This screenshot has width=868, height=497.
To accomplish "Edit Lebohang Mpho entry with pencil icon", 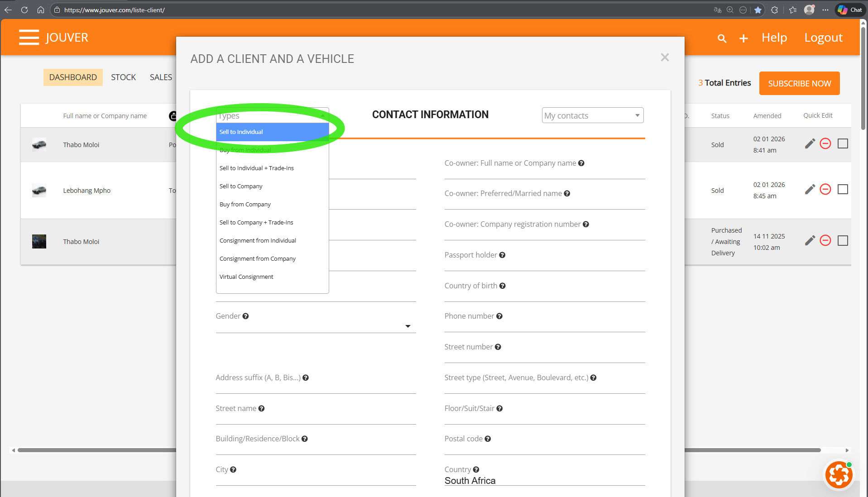I will coord(810,189).
